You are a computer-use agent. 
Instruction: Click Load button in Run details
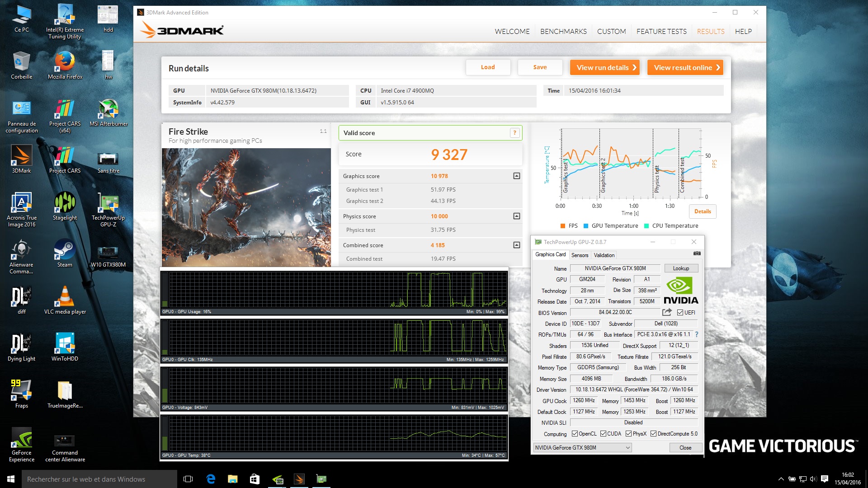point(488,67)
